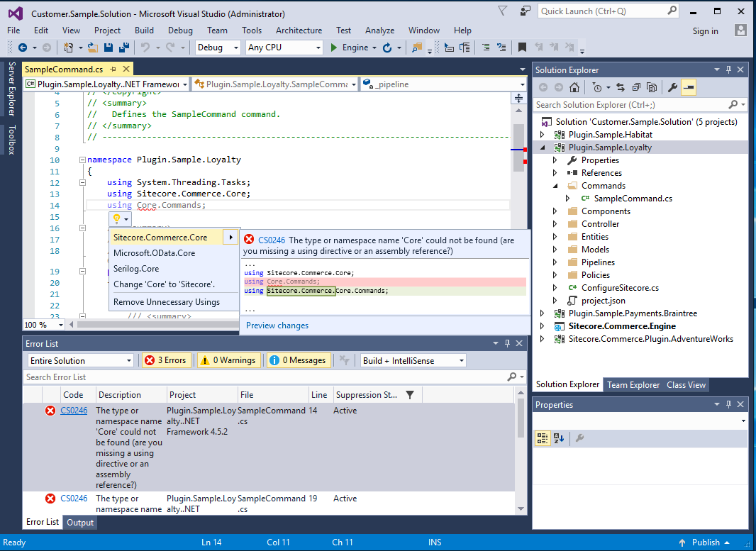Screen dimensions: 756x551
Task: Click the Comment out selected lines icon
Action: point(486,48)
